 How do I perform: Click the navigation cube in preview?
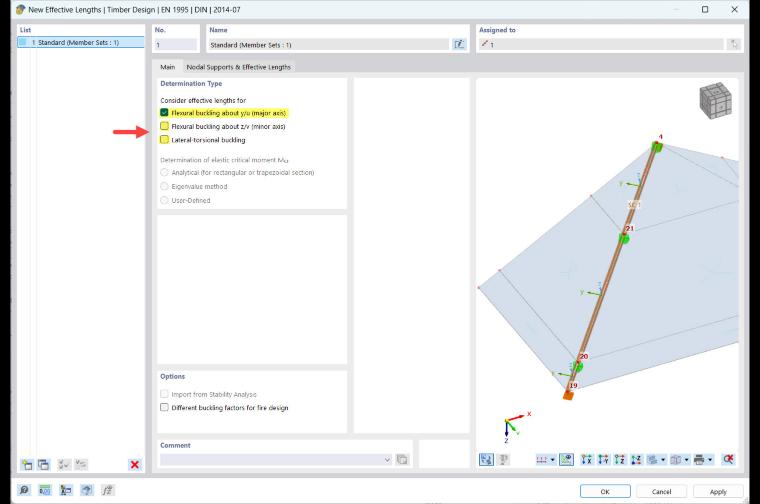click(715, 100)
